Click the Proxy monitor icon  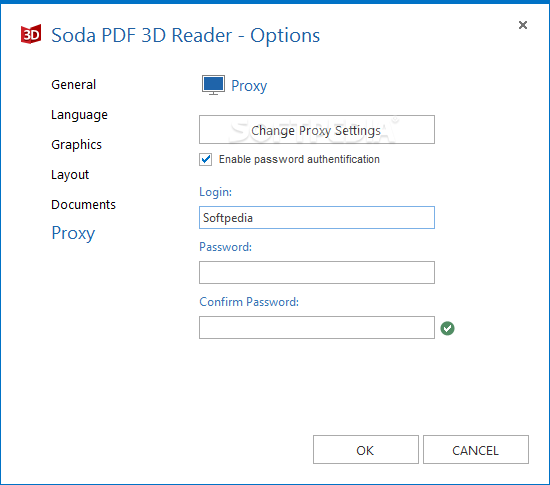pyautogui.click(x=213, y=85)
